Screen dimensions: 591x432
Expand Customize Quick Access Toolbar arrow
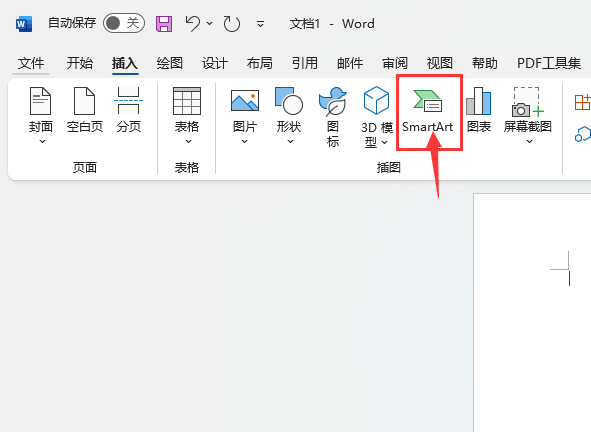coord(260,24)
